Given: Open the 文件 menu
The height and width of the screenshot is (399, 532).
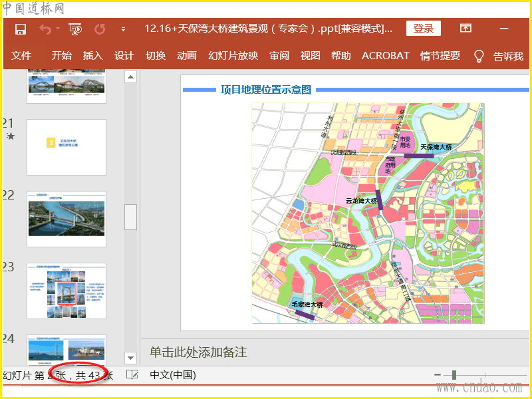Looking at the screenshot, I should coord(21,56).
